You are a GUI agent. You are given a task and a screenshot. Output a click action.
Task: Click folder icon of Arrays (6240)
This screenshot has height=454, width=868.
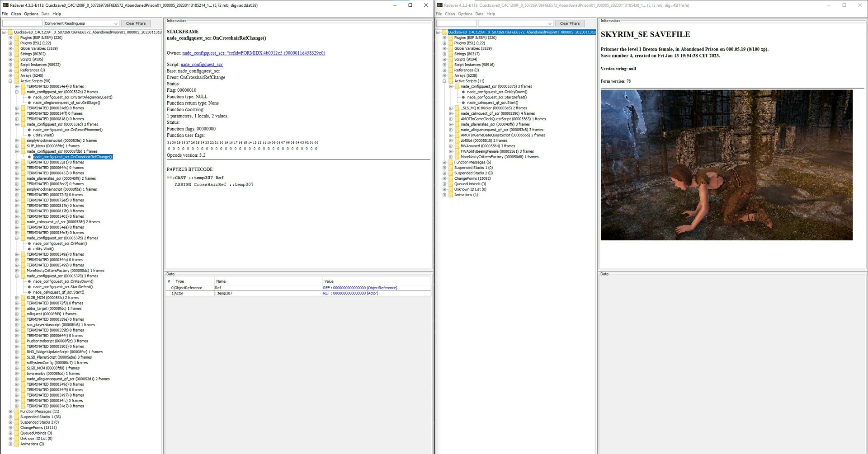click(x=16, y=75)
